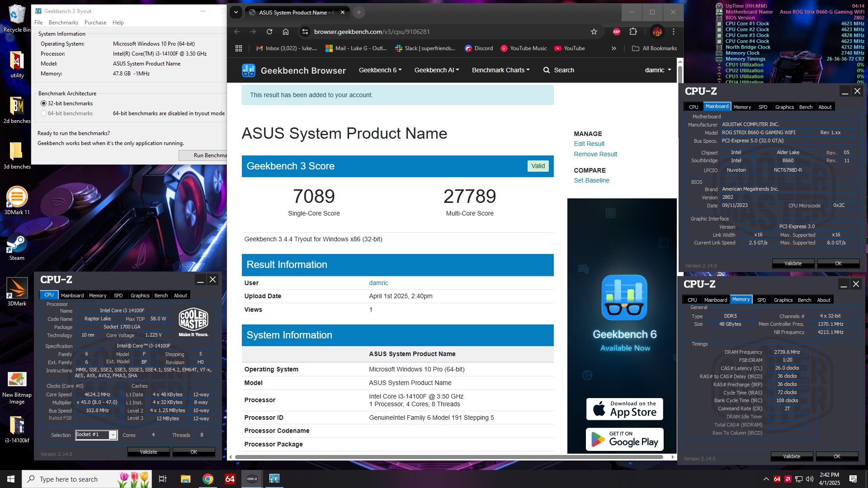Click Validate in bottom-left CPU-Z window
Screen dimensions: 868x488
coord(148,452)
